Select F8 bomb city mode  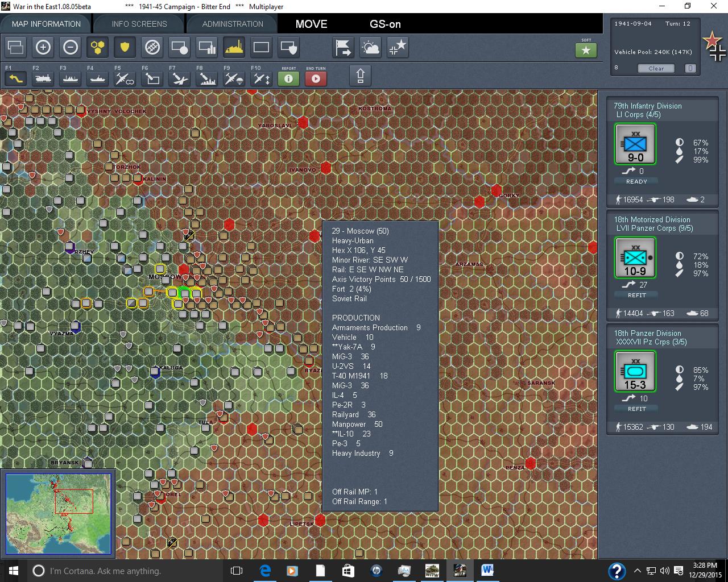[206, 78]
